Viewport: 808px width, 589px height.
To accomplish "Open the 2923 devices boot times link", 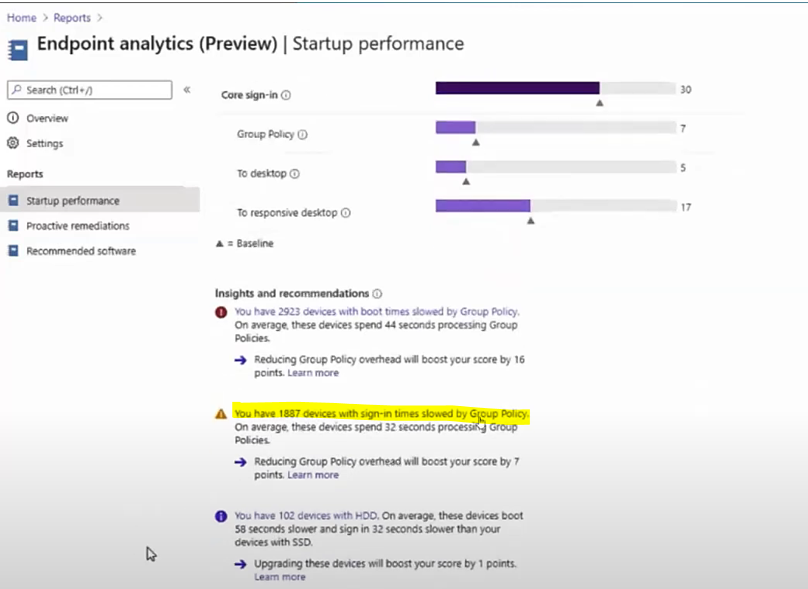I will tap(377, 311).
